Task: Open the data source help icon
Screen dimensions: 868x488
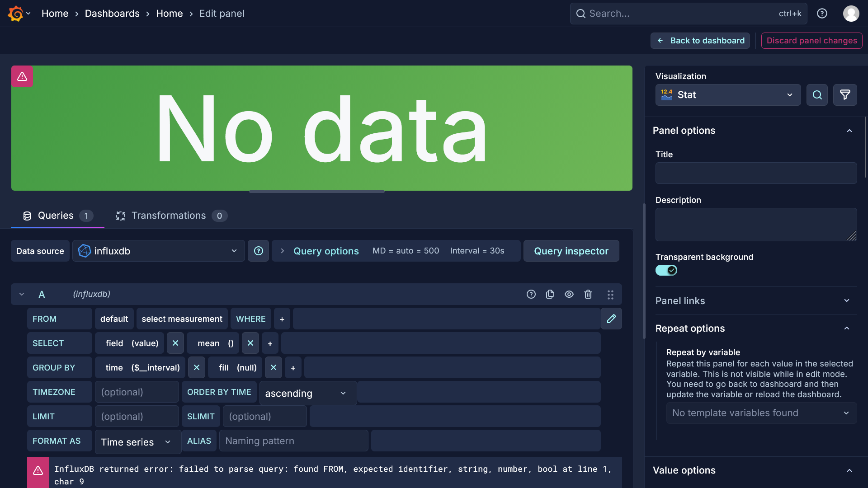Action: click(x=259, y=251)
